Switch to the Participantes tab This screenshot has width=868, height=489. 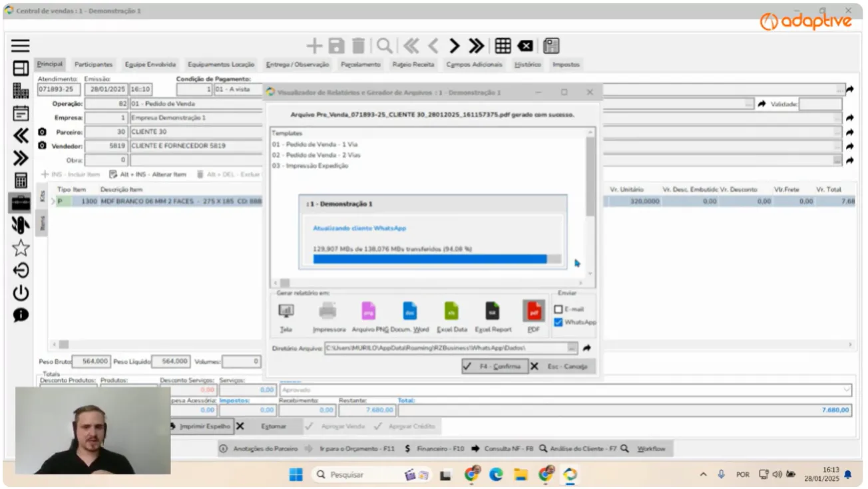pyautogui.click(x=93, y=65)
